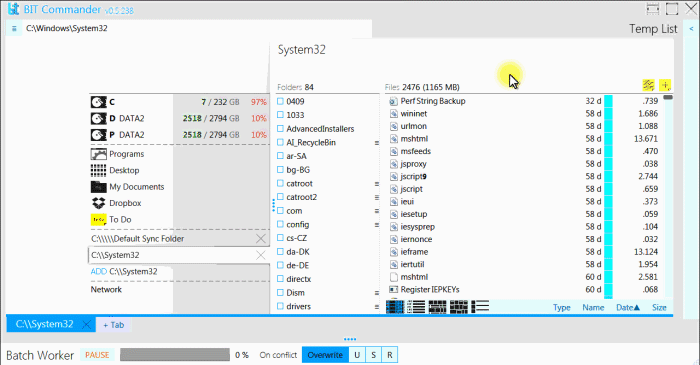Viewport: 700px width, 365px height.
Task: Open the Dropbox shortcut icon
Action: (98, 203)
